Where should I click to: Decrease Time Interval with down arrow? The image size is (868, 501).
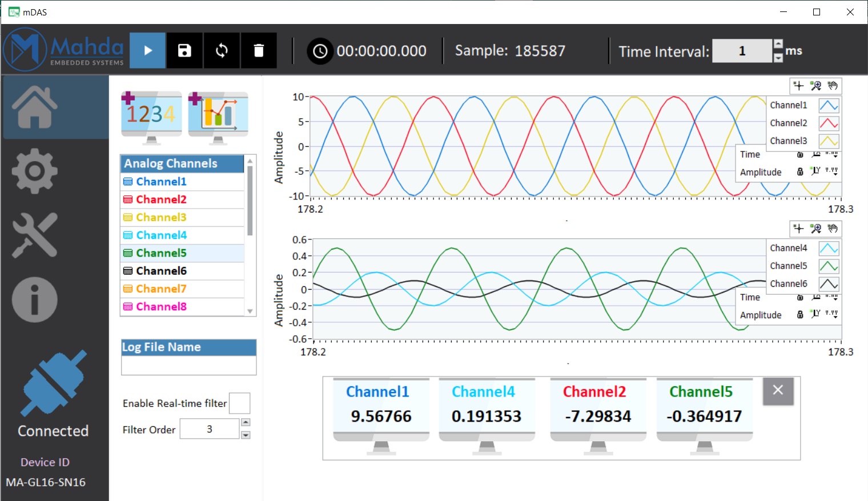click(778, 57)
